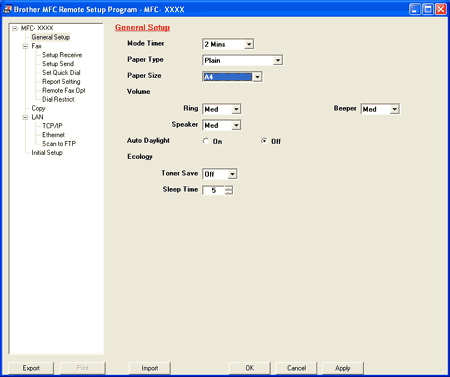Open the Fax tree item
This screenshot has height=377, width=450.
click(36, 46)
